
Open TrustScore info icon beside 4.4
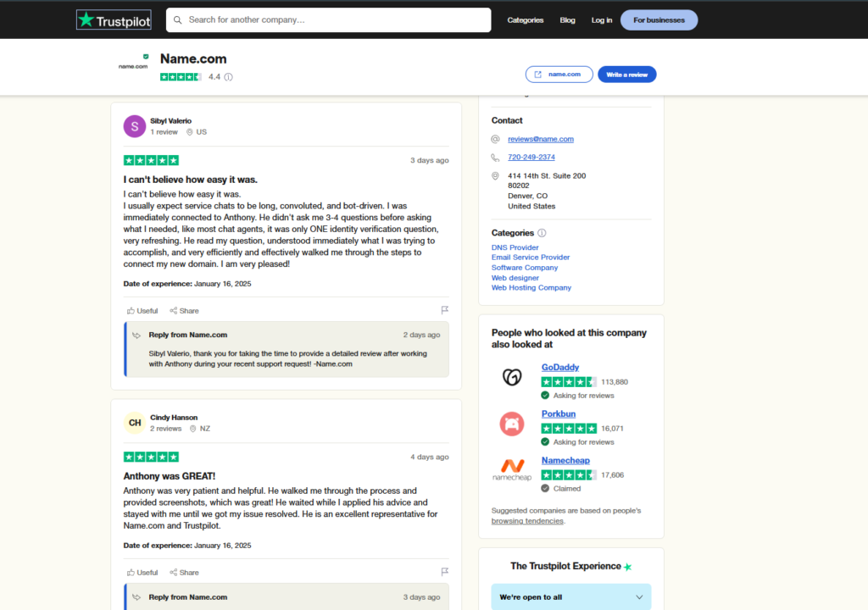click(x=229, y=77)
